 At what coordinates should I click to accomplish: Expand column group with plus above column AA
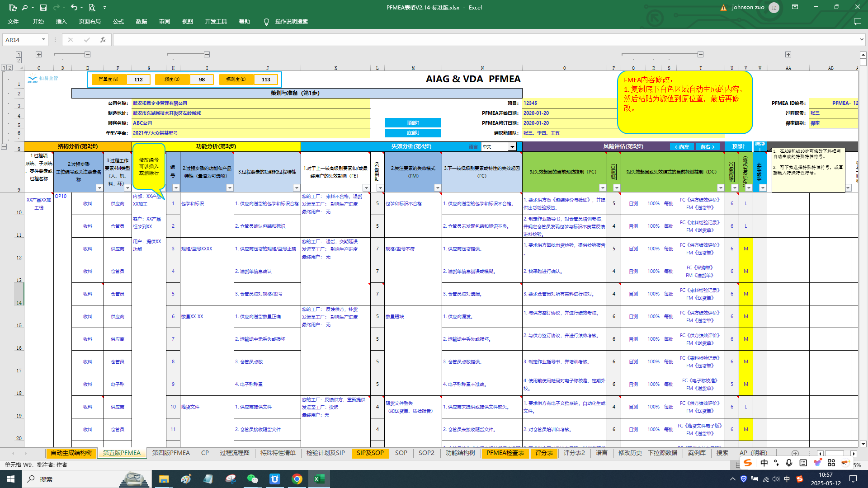click(788, 55)
